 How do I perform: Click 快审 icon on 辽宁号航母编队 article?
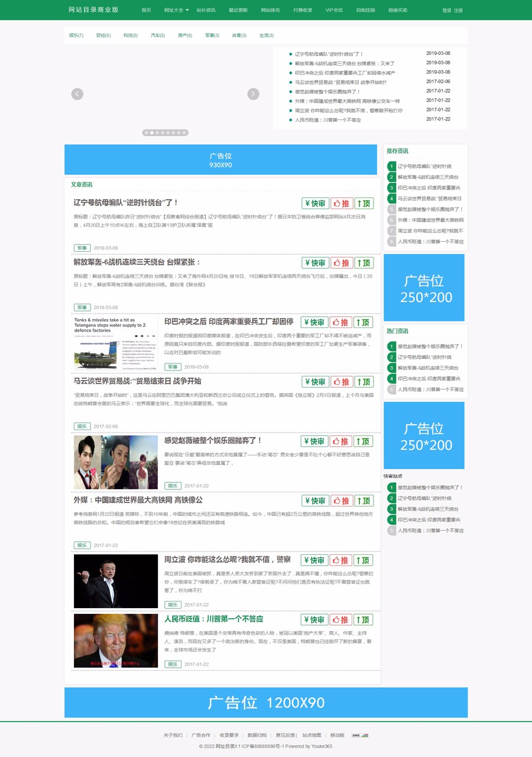click(x=315, y=203)
